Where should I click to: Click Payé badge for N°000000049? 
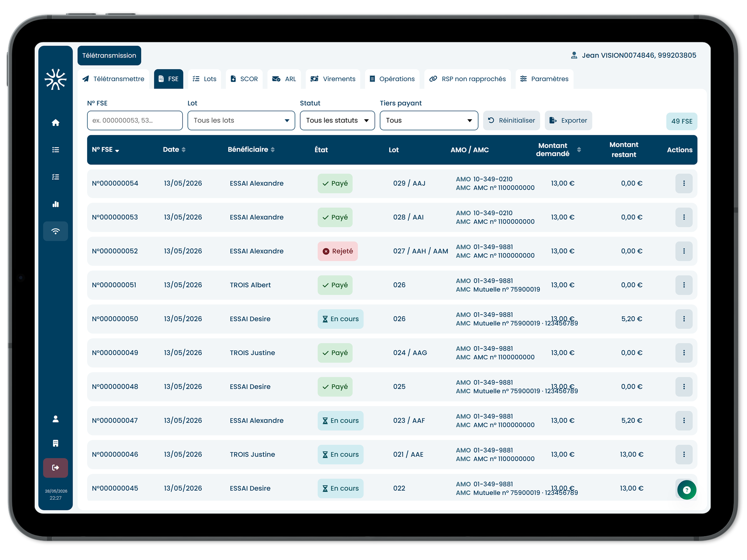pyautogui.click(x=335, y=353)
